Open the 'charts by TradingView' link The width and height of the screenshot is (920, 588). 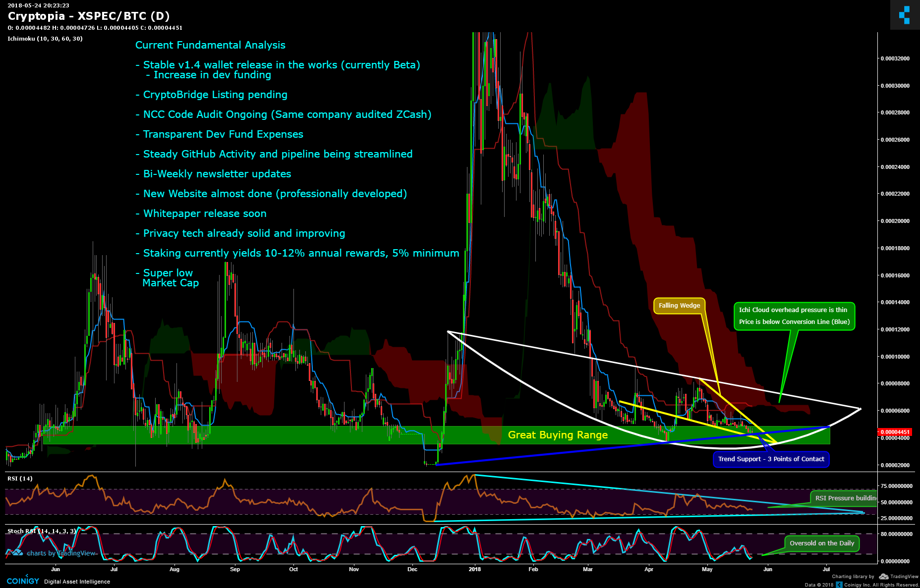[61, 553]
